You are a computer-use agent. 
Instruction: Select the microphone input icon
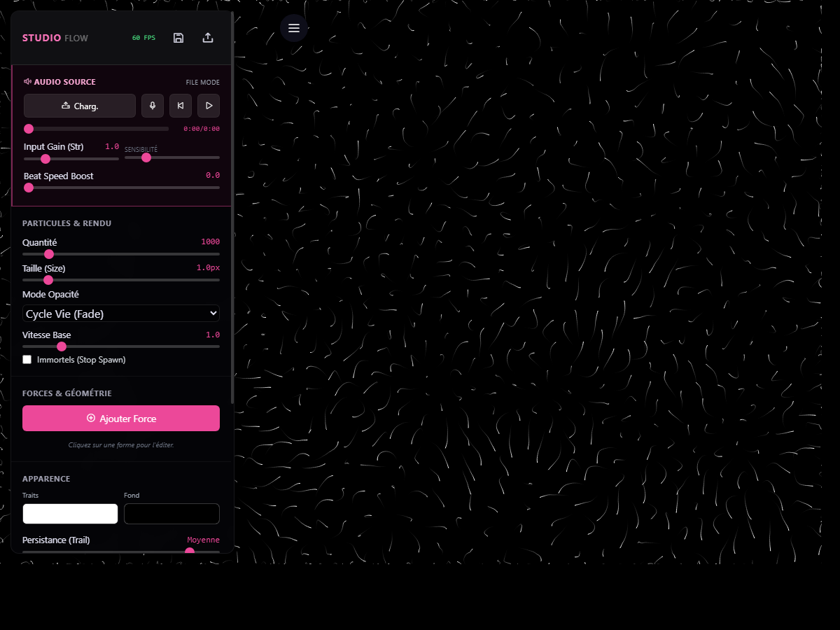[152, 105]
